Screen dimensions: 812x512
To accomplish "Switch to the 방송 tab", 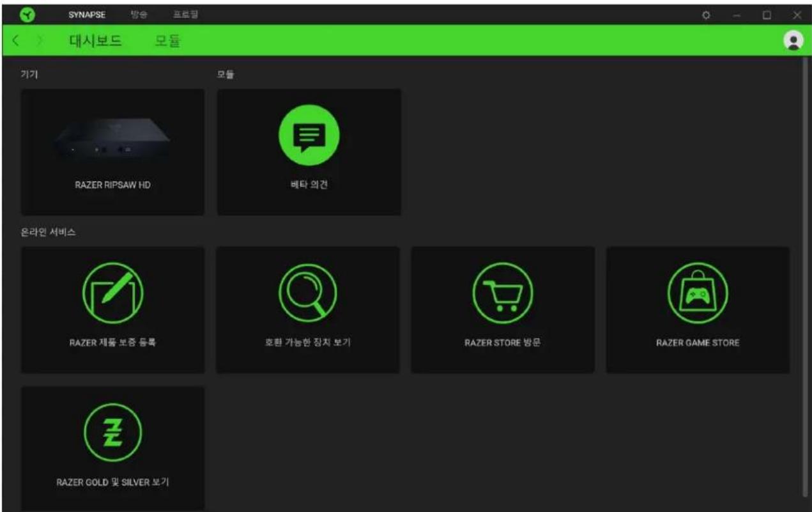I will tap(139, 15).
